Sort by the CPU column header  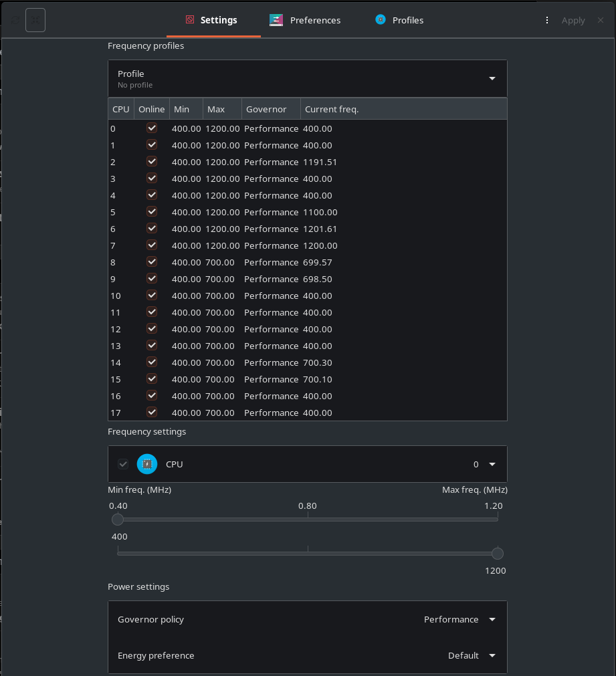121,109
